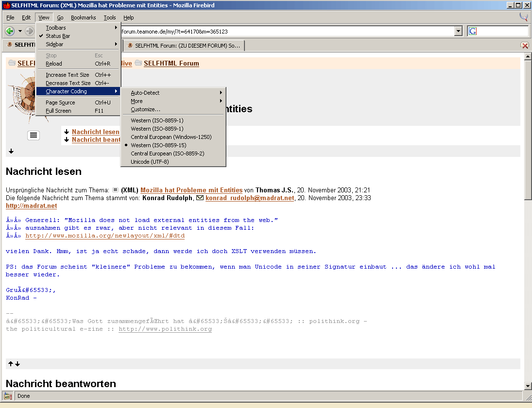Click the email envelope icon beside Konrad Rudolph

click(200, 198)
